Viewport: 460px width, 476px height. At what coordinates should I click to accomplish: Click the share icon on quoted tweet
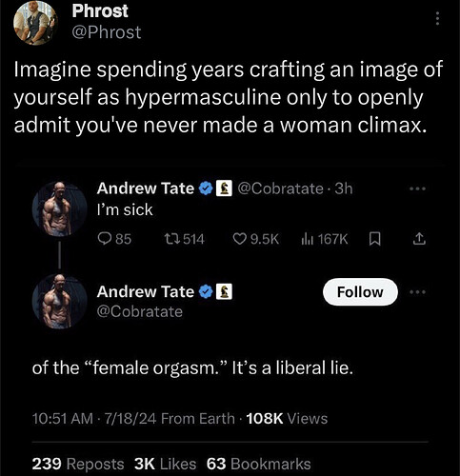point(419,239)
